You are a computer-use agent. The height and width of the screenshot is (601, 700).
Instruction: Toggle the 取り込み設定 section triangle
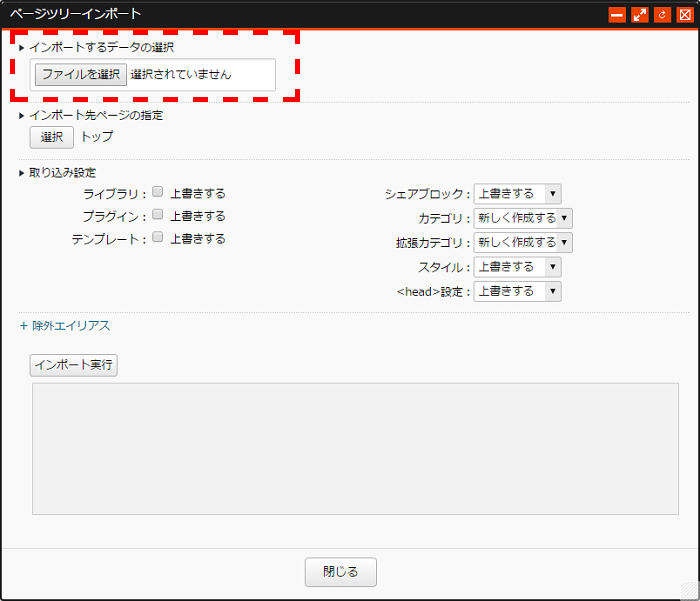coord(21,173)
